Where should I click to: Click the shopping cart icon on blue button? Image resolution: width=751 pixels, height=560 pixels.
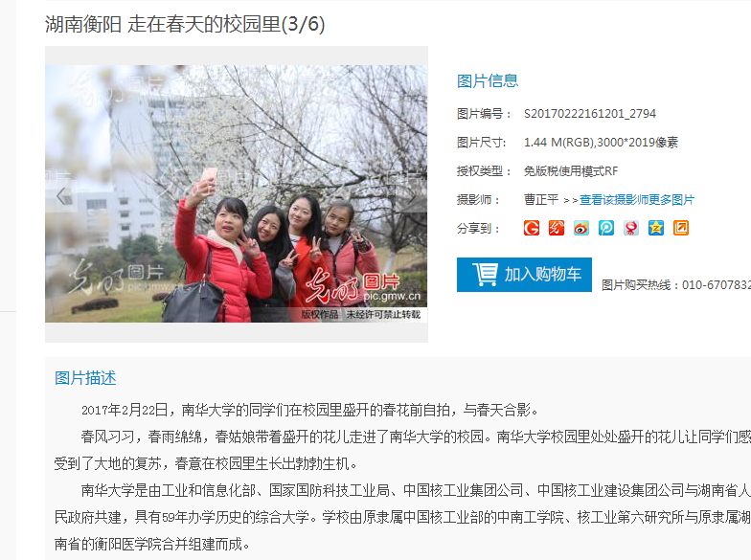(x=485, y=274)
